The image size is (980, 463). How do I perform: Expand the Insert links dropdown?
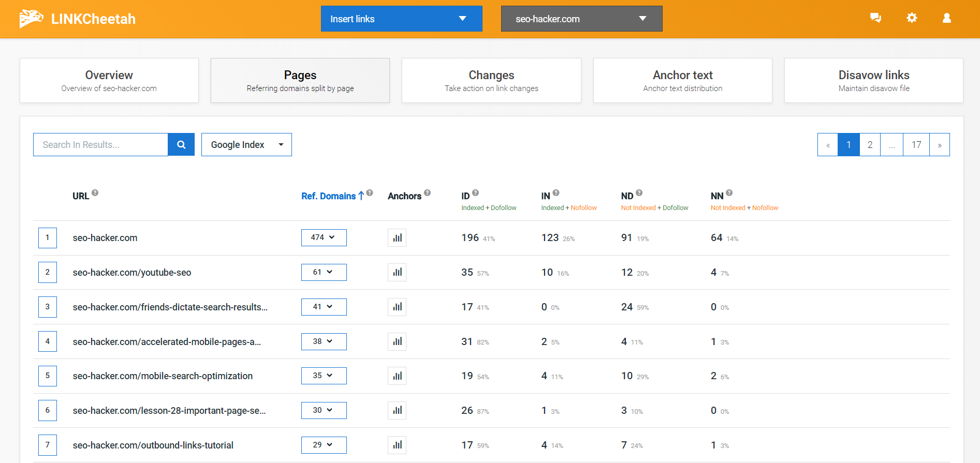tap(401, 19)
